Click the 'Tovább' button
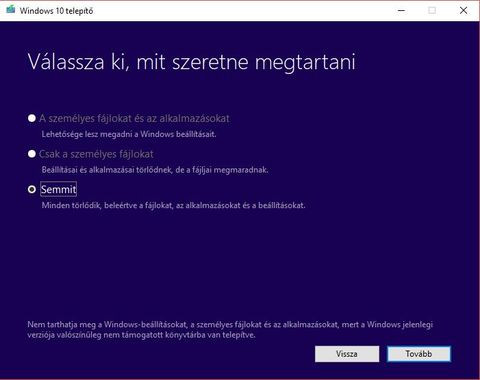Viewport: 480px width, 380px height. tap(419, 354)
